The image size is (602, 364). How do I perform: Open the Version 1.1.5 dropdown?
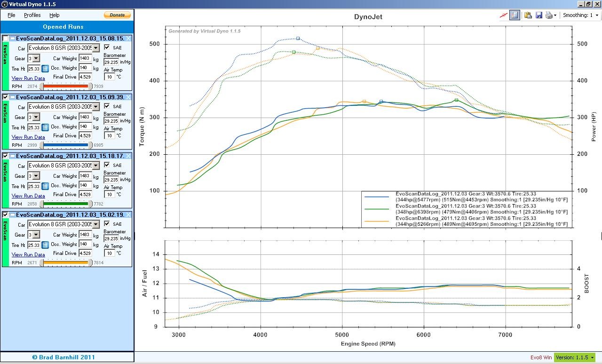click(x=574, y=357)
